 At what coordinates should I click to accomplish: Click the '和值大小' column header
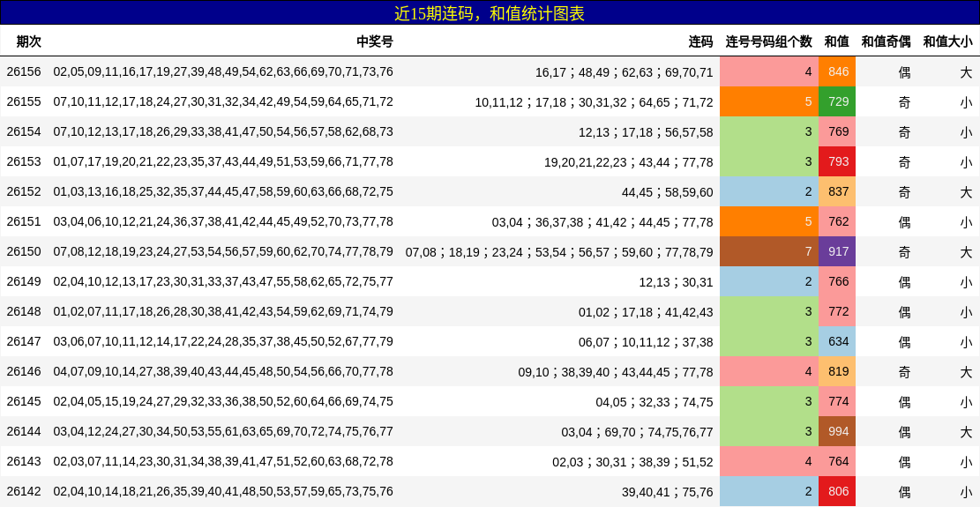948,41
